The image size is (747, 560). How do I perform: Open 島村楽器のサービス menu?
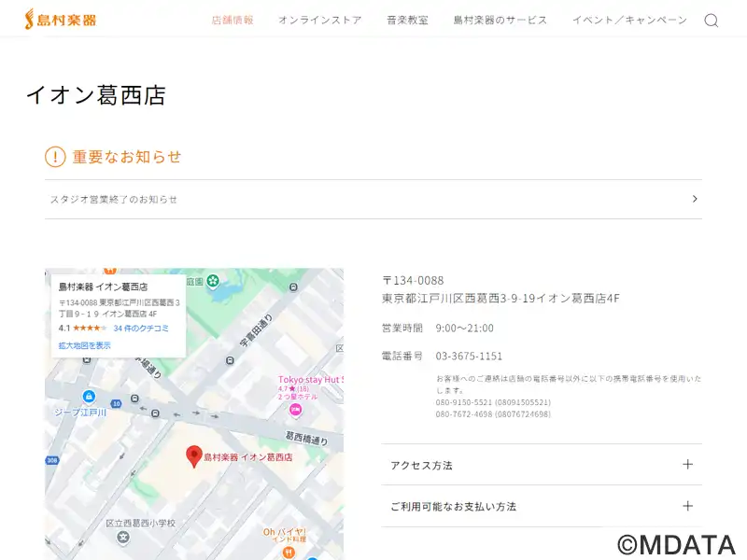[500, 20]
